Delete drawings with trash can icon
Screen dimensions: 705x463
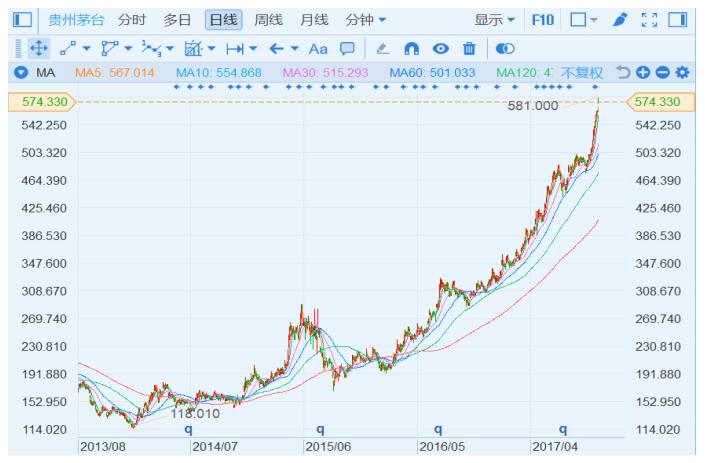pyautogui.click(x=469, y=49)
